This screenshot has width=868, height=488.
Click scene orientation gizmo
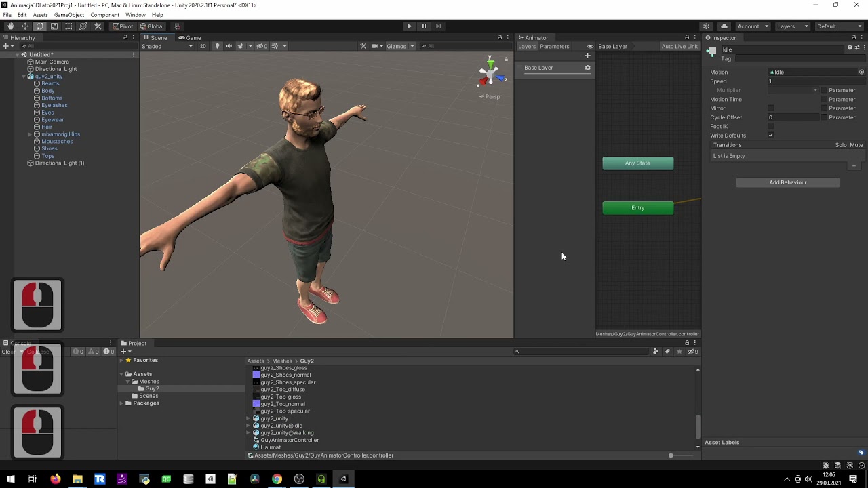[x=490, y=73]
